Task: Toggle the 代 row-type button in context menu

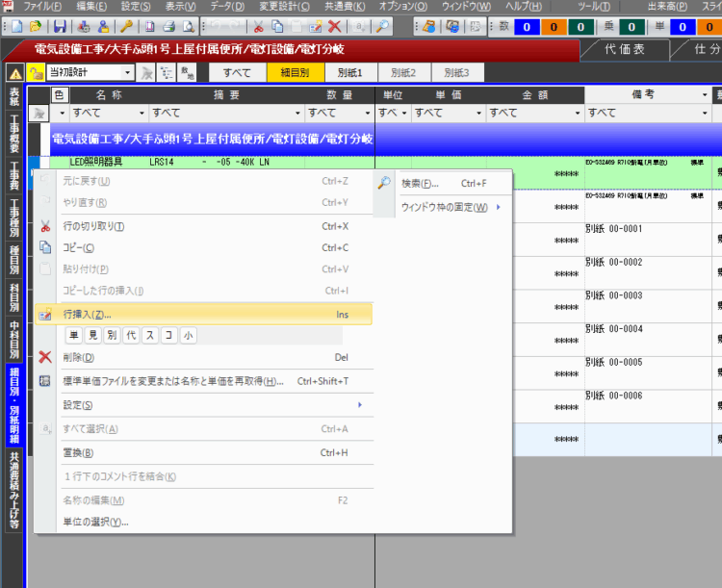Action: (x=131, y=335)
